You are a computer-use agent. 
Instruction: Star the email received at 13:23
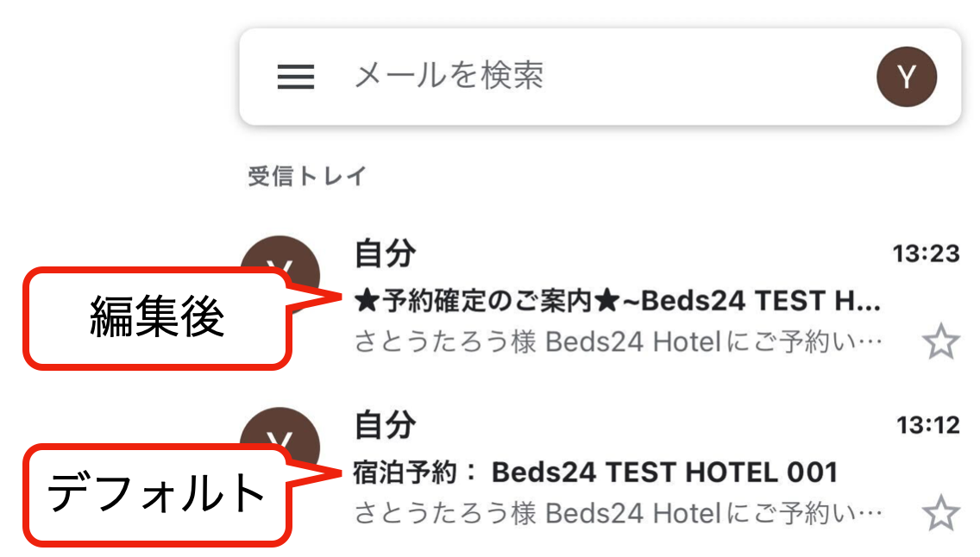click(940, 343)
